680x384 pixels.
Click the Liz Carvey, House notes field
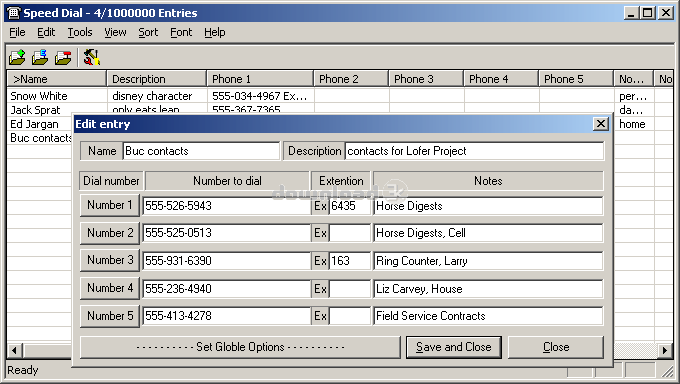(488, 289)
